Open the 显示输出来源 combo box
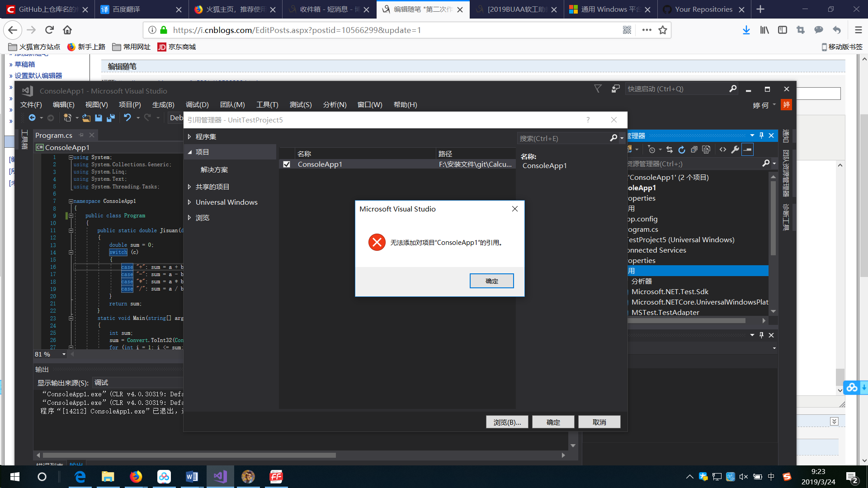This screenshot has width=868, height=488. coord(137,383)
